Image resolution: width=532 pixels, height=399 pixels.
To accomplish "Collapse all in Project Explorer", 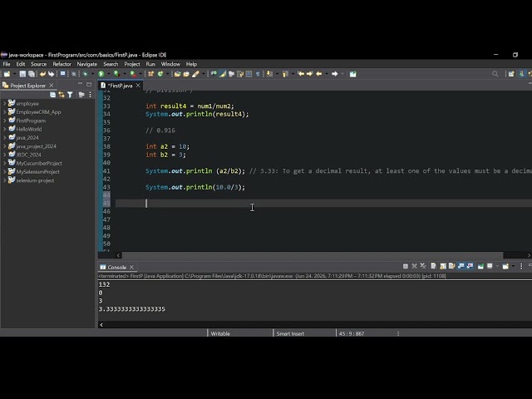I will tap(52, 95).
